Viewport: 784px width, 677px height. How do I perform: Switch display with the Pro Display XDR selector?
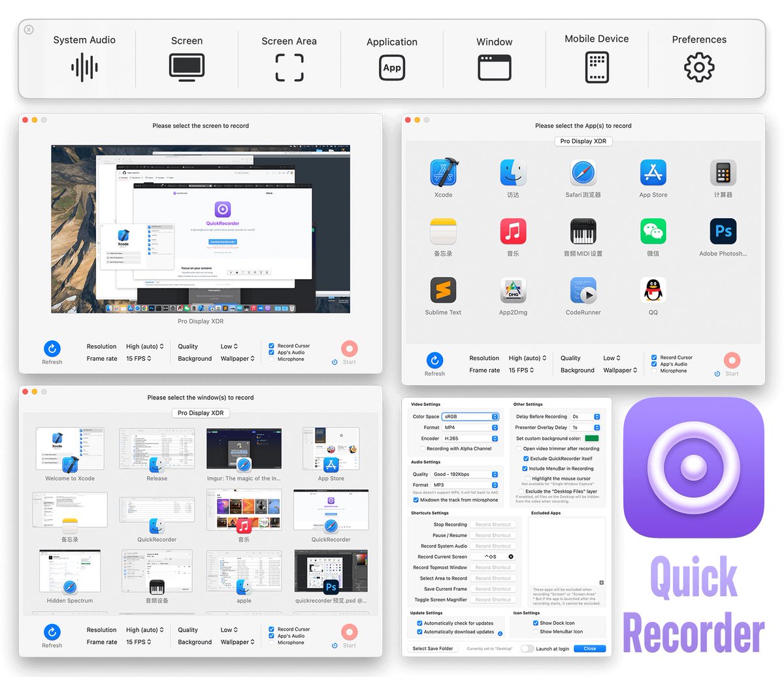(583, 141)
